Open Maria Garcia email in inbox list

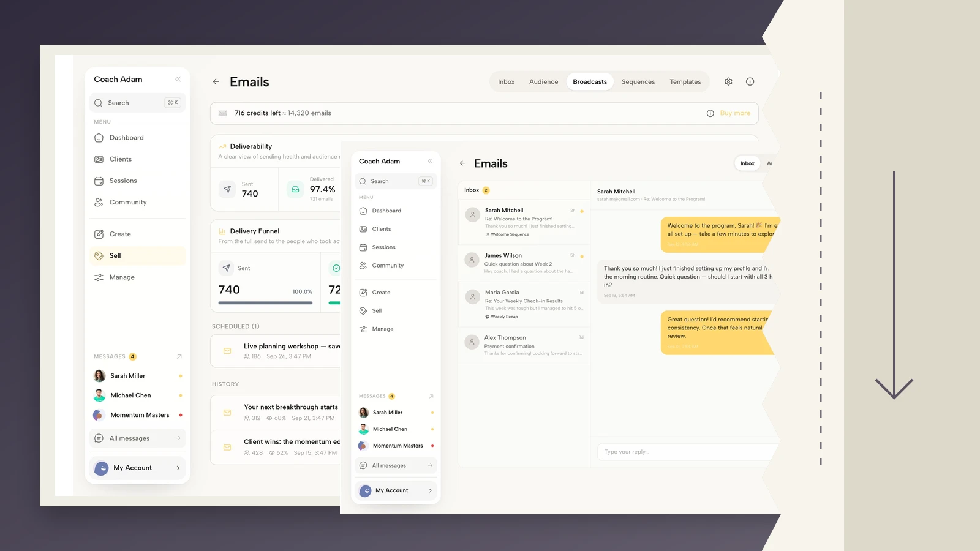524,304
